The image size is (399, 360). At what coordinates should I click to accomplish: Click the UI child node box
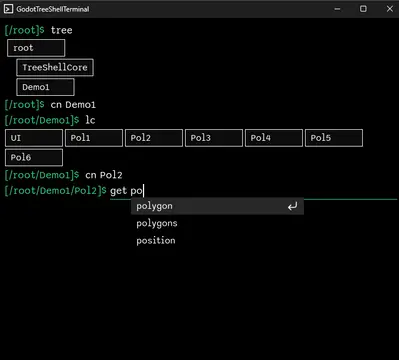coord(34,138)
